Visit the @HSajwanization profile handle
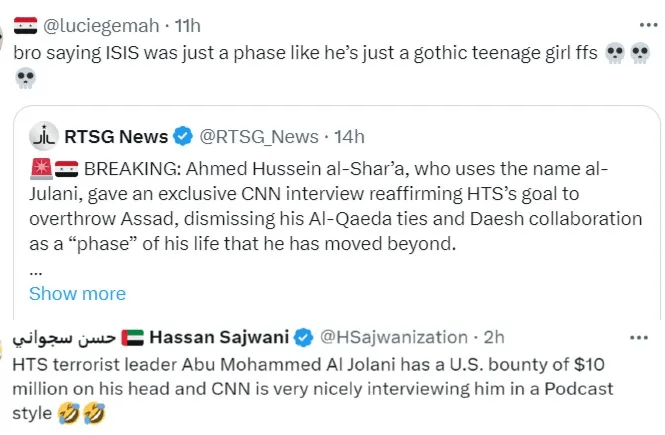The width and height of the screenshot is (665, 435). (392, 337)
